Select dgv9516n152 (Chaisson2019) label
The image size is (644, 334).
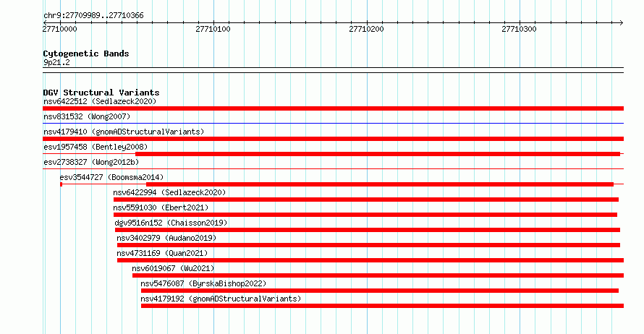click(x=171, y=223)
